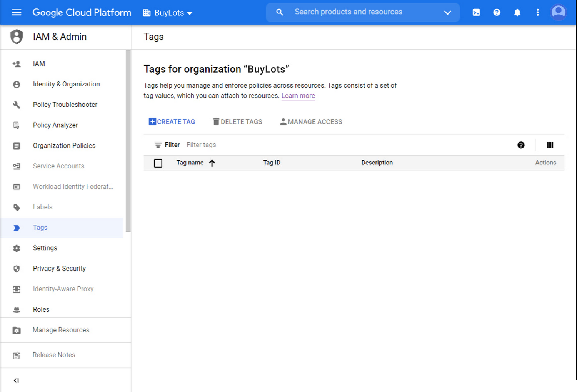Click the search magnifier icon
The image size is (577, 392).
tap(280, 12)
